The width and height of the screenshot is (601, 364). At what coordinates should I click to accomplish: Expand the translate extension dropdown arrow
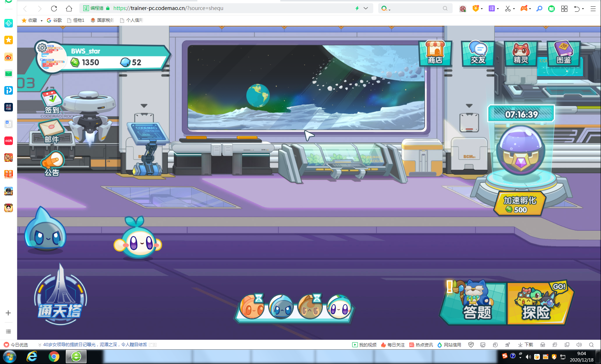[x=498, y=9]
